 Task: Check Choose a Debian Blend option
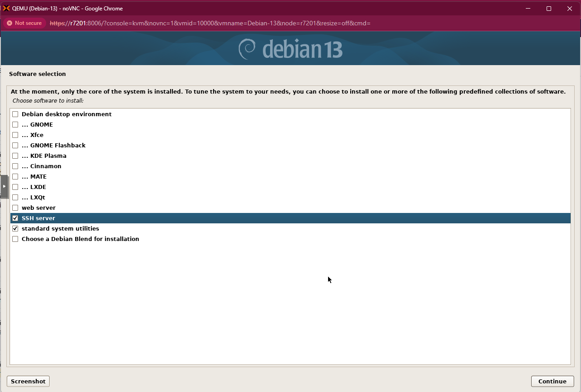click(x=15, y=239)
